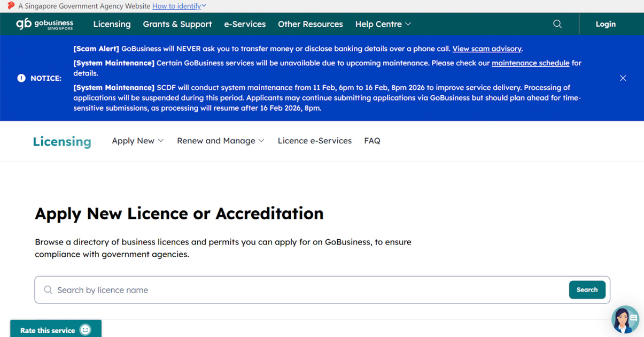Open the Grants & Support menu

point(177,24)
